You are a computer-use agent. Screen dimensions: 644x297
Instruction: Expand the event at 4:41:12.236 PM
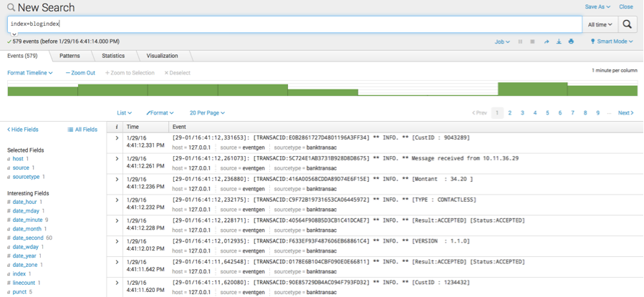click(117, 179)
